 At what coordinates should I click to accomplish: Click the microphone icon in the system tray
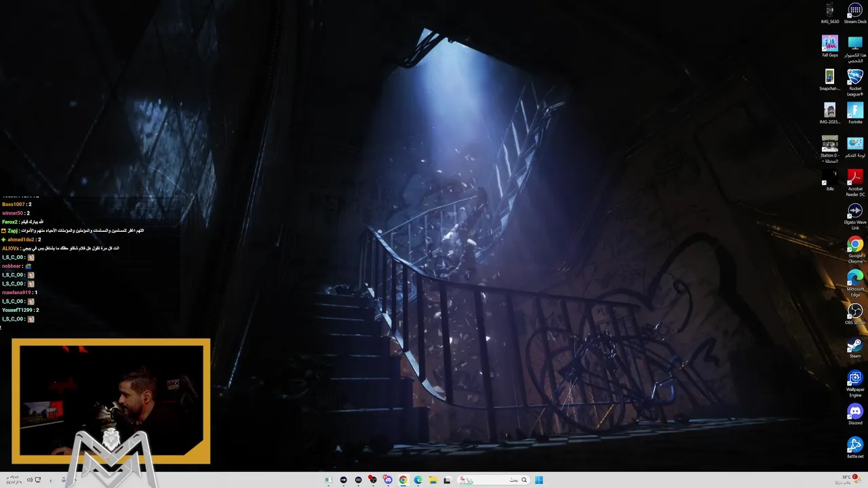pyautogui.click(x=64, y=480)
